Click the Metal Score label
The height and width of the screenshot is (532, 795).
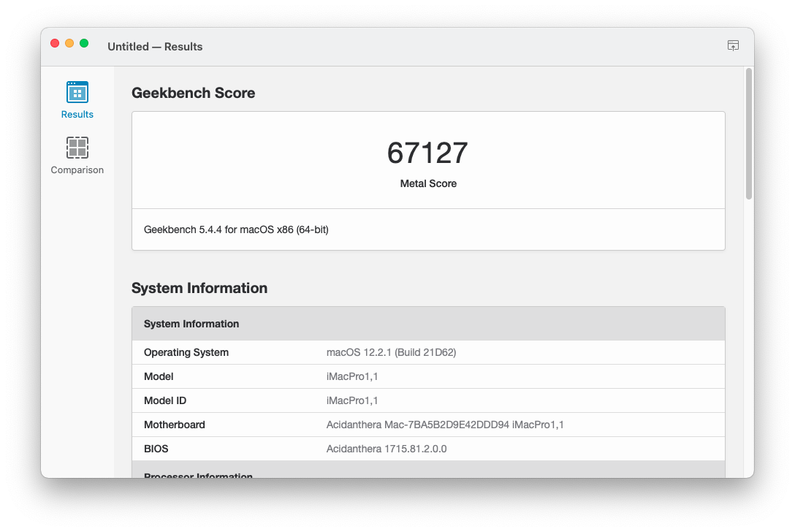tap(428, 183)
